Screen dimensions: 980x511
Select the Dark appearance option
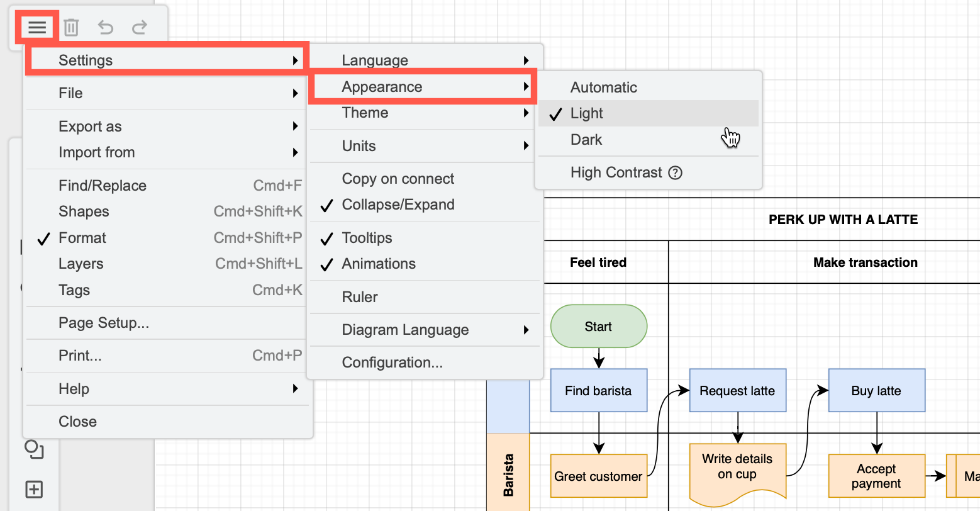pyautogui.click(x=586, y=139)
